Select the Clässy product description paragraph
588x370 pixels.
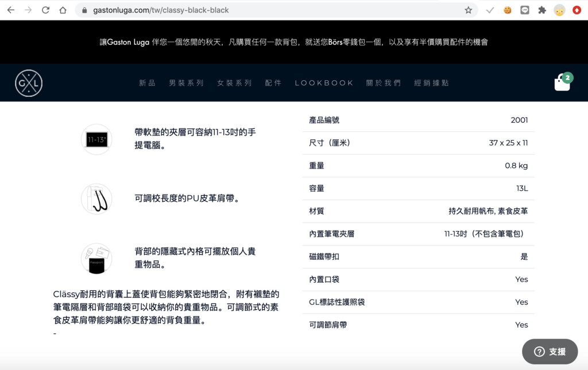166,307
